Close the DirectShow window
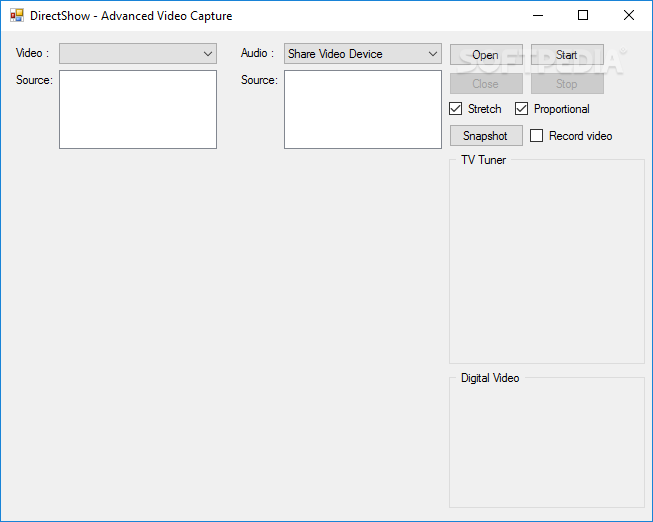This screenshot has height=522, width=653. click(x=629, y=15)
